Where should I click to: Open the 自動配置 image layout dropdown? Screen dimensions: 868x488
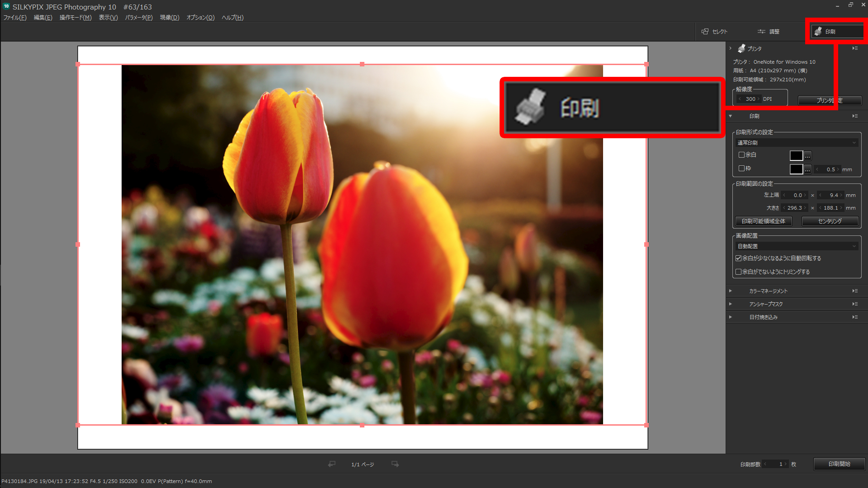click(797, 246)
